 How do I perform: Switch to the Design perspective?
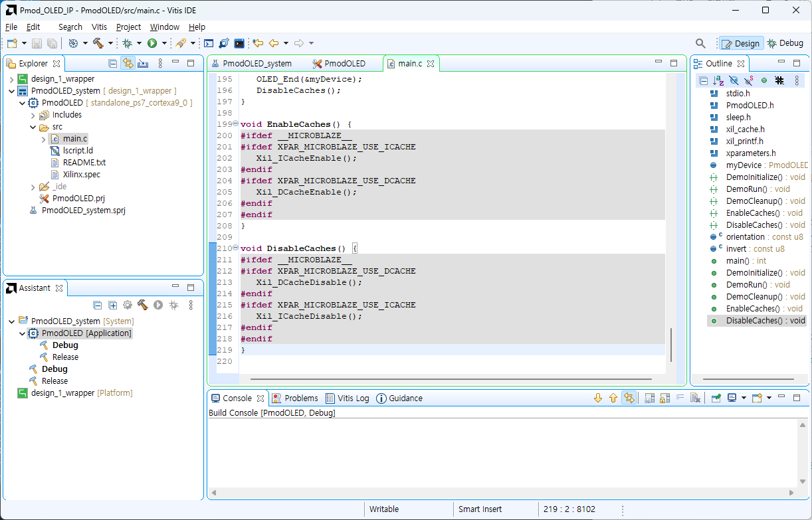tap(741, 43)
